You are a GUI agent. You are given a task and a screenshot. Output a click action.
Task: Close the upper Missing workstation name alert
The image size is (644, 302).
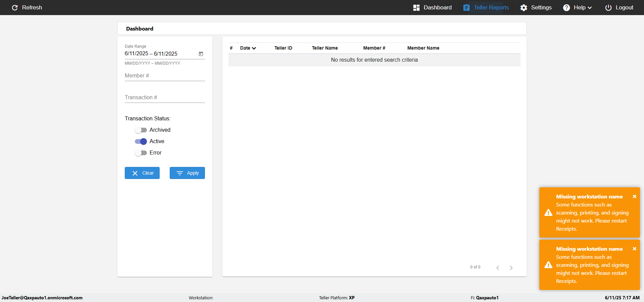pos(634,196)
